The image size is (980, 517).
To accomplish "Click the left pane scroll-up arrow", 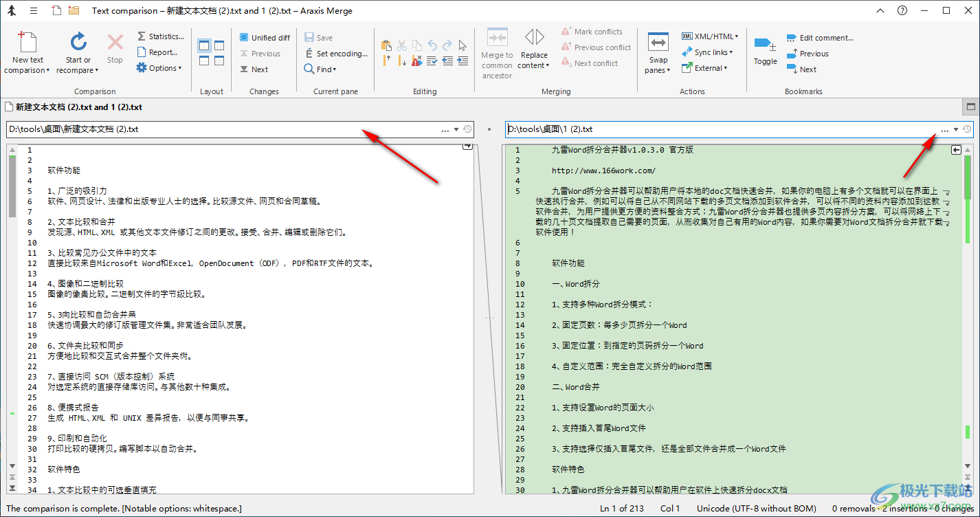I will (x=12, y=149).
